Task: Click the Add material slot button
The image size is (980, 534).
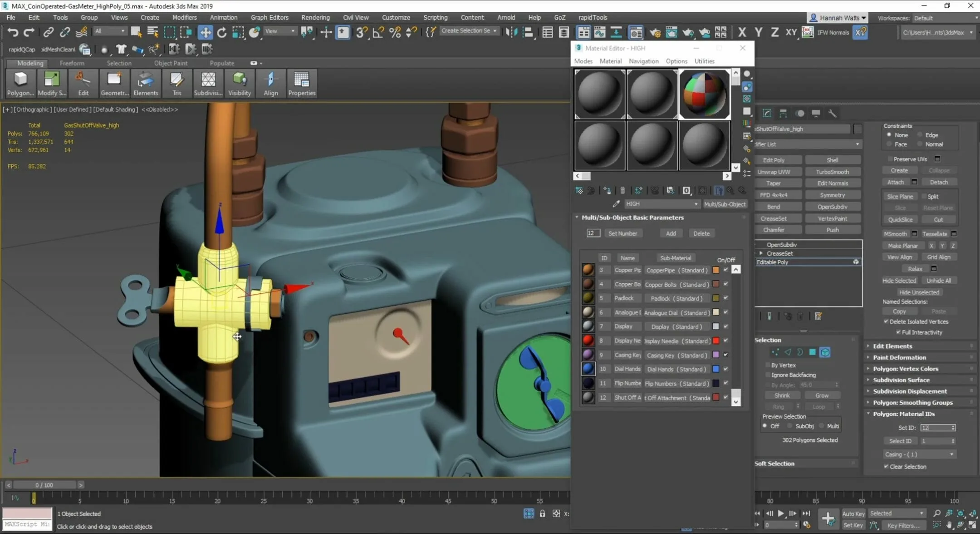Action: pyautogui.click(x=670, y=233)
